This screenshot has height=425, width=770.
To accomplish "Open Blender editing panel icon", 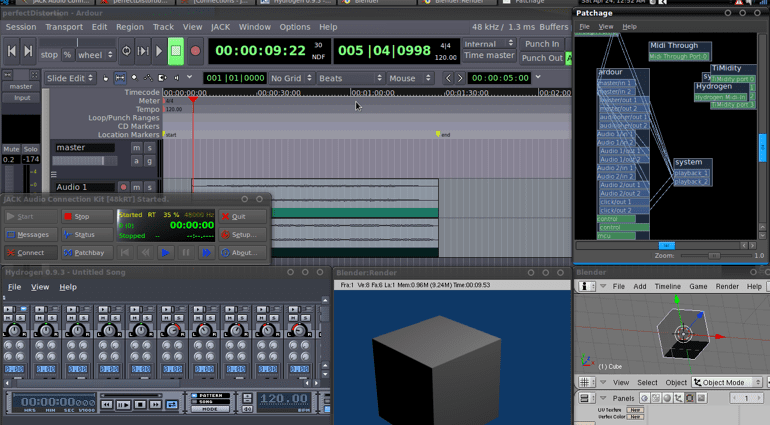I will 690,398.
